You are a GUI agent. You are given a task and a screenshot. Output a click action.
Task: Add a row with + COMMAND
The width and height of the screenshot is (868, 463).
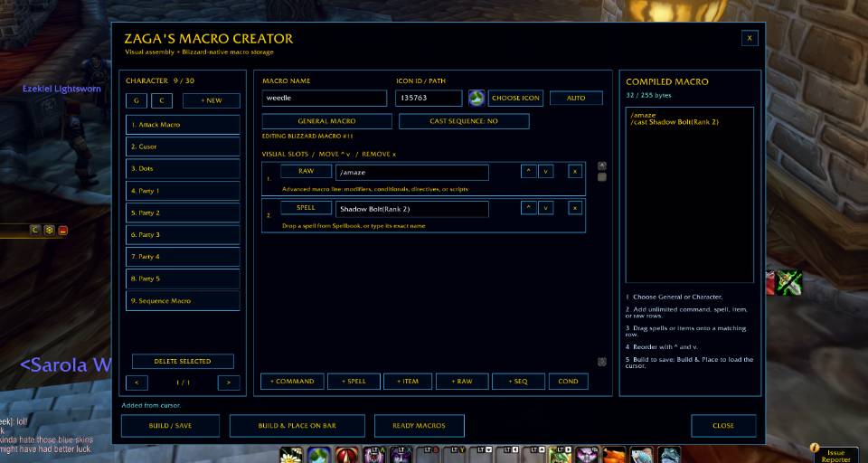[x=292, y=382]
